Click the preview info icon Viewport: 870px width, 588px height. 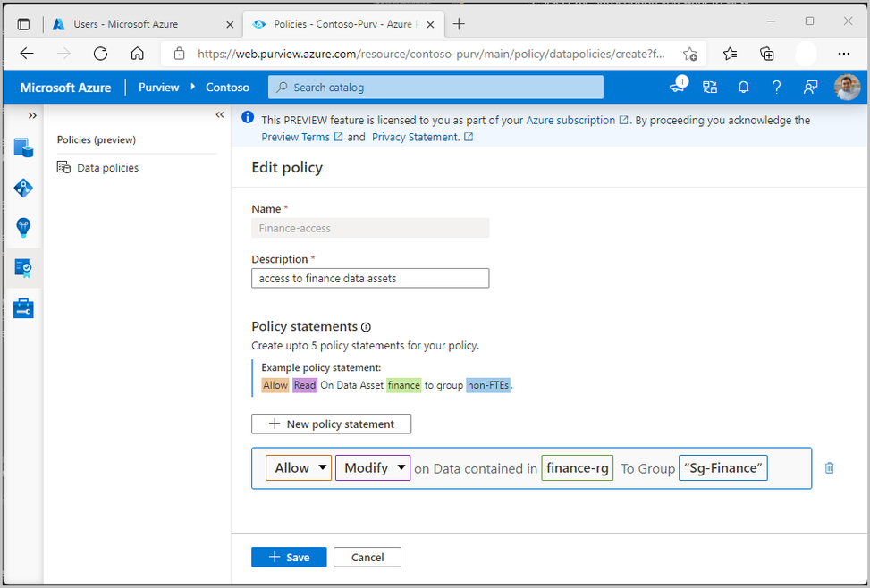point(248,117)
